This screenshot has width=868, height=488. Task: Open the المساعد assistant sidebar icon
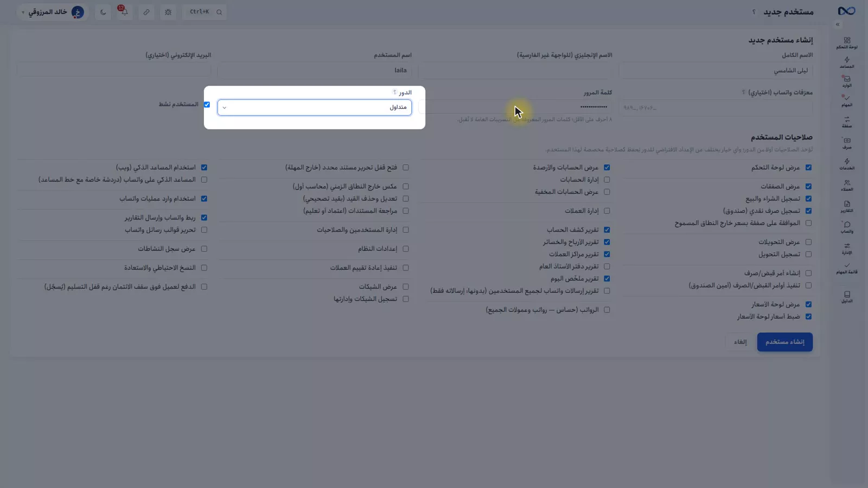coord(847,62)
